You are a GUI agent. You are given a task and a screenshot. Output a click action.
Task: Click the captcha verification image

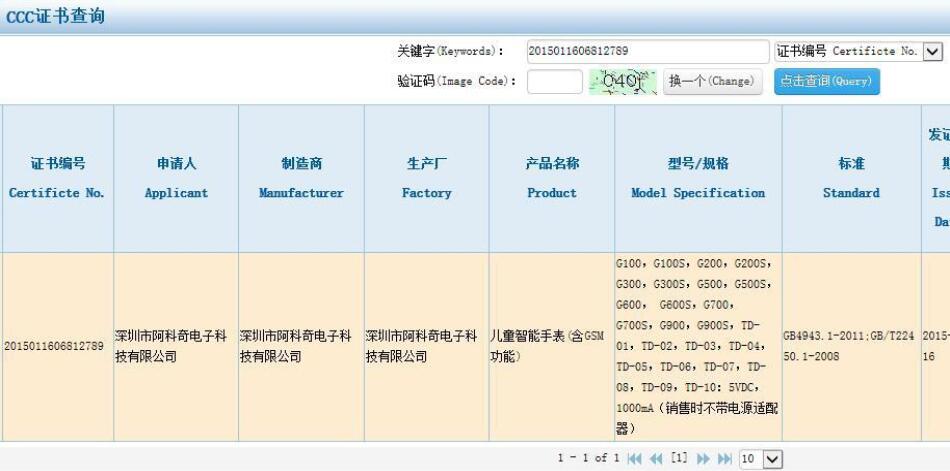[x=623, y=81]
